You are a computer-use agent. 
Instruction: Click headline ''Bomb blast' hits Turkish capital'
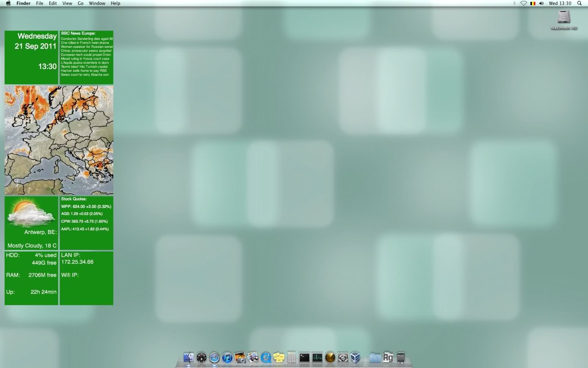[x=85, y=67]
